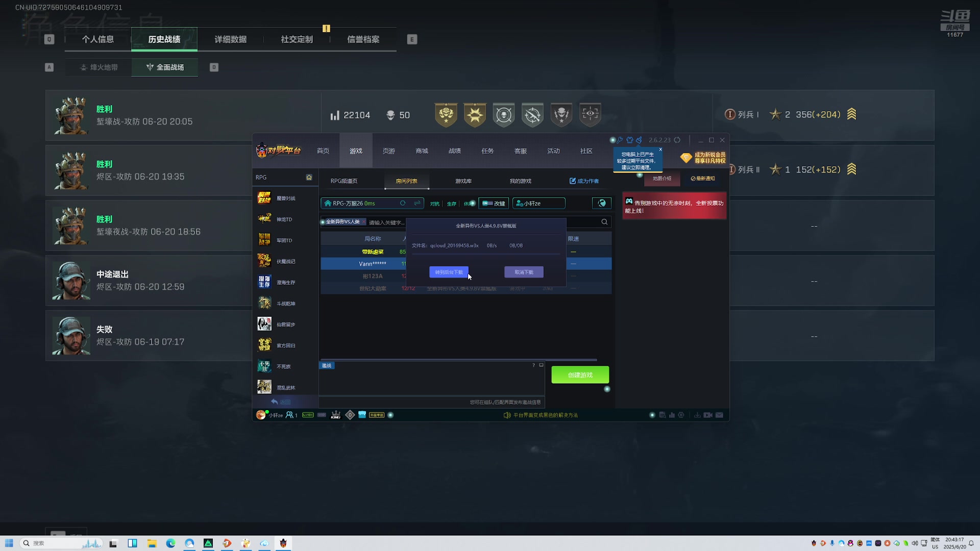Click the version update refresh icon
980x551 pixels.
pyautogui.click(x=677, y=140)
